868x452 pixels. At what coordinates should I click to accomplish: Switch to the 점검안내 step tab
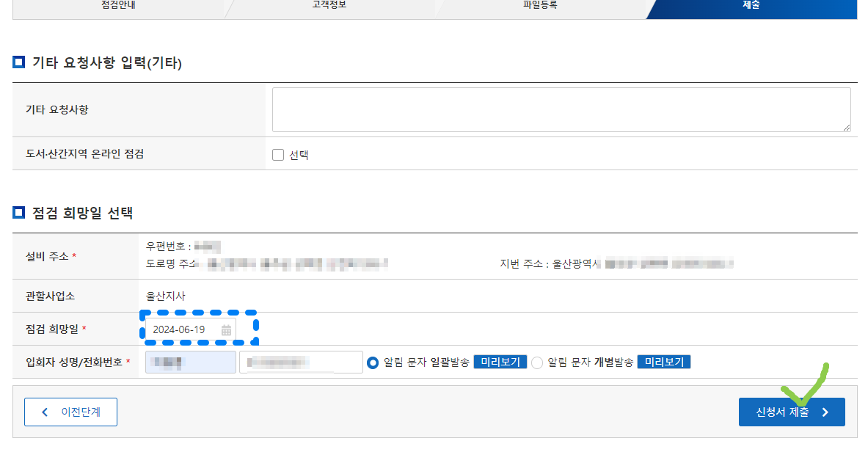(x=118, y=7)
